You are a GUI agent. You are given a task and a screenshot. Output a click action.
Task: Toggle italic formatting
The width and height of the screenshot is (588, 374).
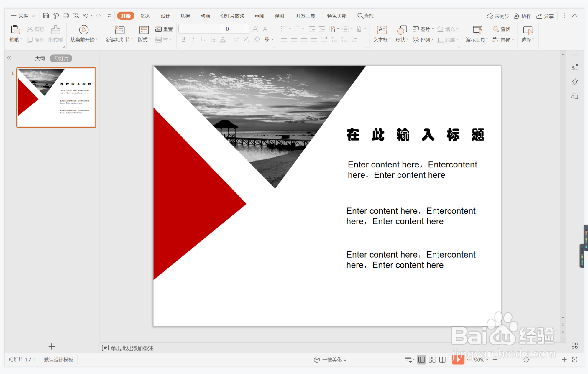coord(193,39)
